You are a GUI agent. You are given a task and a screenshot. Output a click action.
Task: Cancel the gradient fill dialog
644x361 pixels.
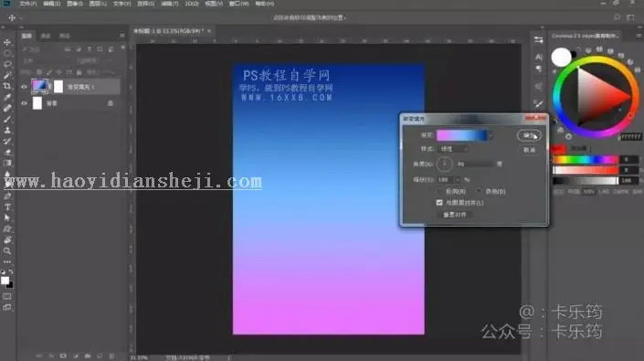pyautogui.click(x=529, y=150)
